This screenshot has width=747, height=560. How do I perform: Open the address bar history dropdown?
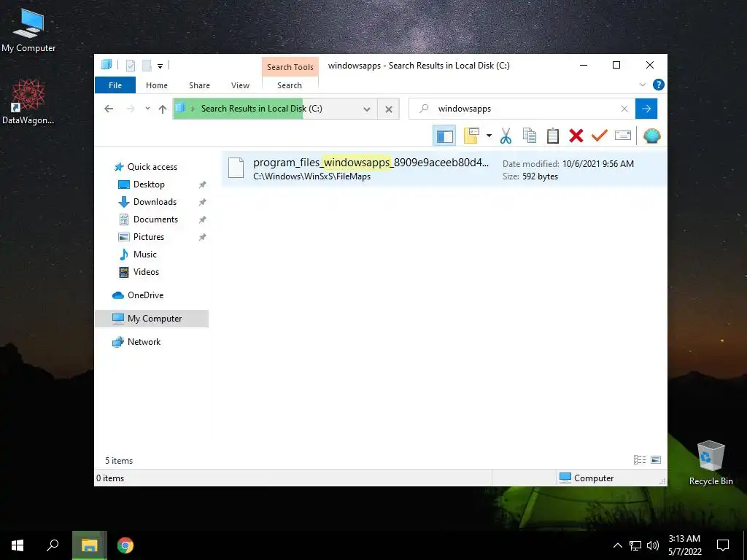366,109
